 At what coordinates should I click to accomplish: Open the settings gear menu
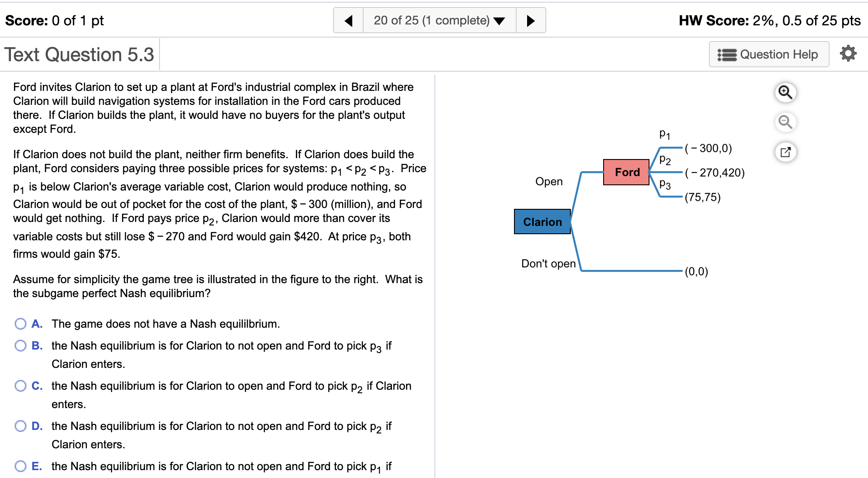point(849,54)
